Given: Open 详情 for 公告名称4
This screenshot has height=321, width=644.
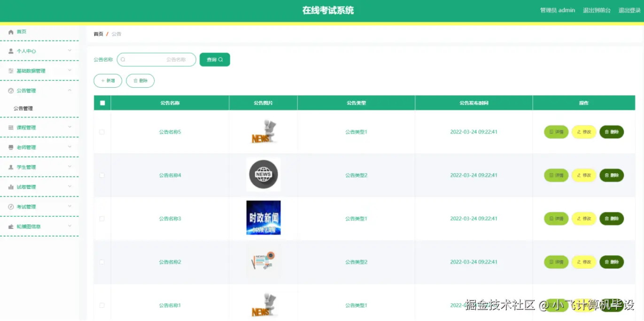Looking at the screenshot, I should 556,176.
